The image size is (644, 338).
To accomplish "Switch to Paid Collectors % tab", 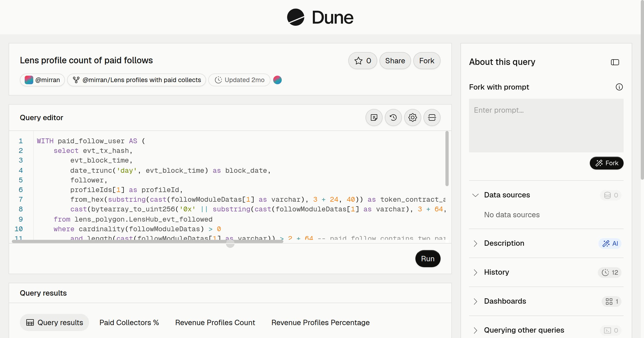I will [129, 322].
